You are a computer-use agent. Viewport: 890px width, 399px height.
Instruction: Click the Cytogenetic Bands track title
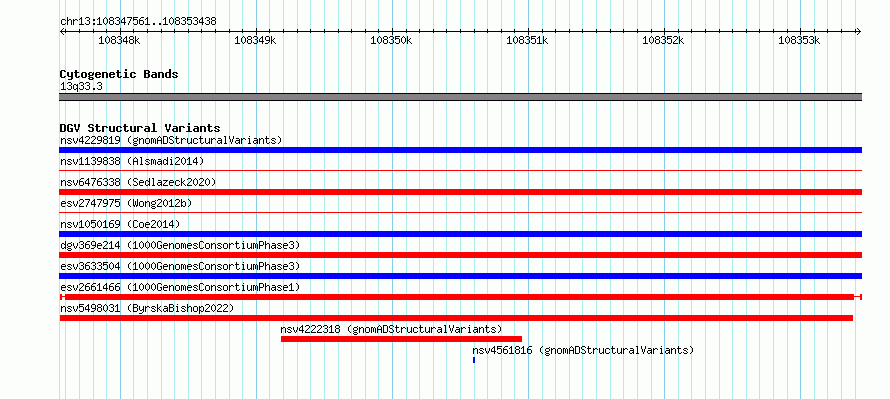pos(119,74)
